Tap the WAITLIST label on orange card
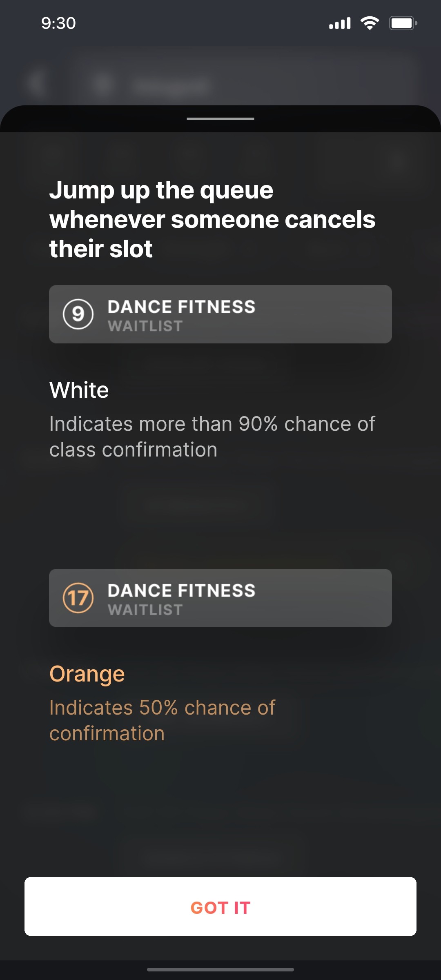 tap(144, 610)
